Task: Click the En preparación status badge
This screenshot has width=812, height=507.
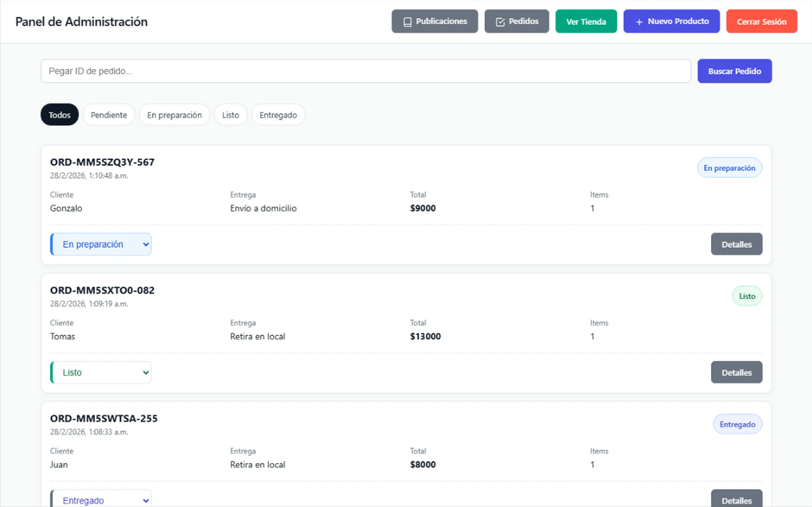Action: [729, 168]
